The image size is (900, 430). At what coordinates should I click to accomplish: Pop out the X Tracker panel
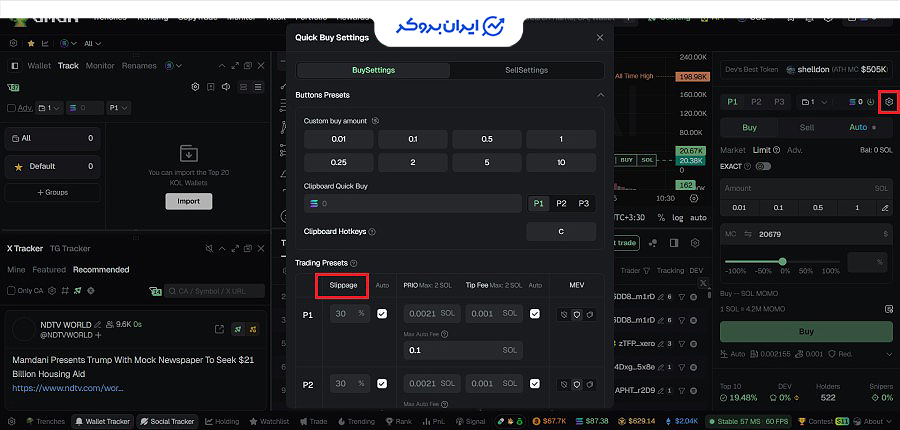[248, 249]
